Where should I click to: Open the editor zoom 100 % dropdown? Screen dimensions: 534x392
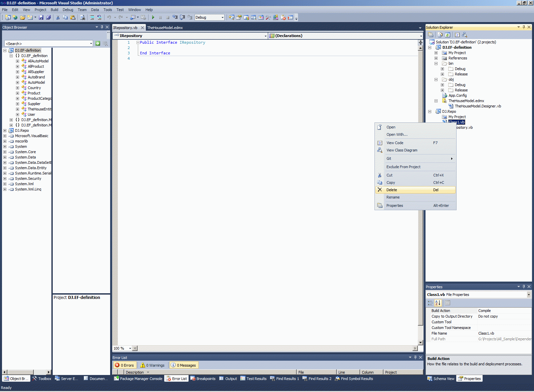(130, 348)
